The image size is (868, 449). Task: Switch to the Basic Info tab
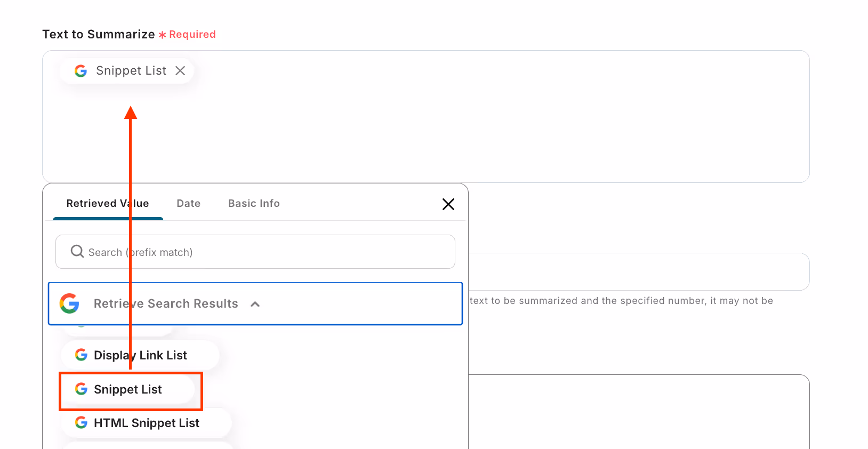tap(254, 203)
